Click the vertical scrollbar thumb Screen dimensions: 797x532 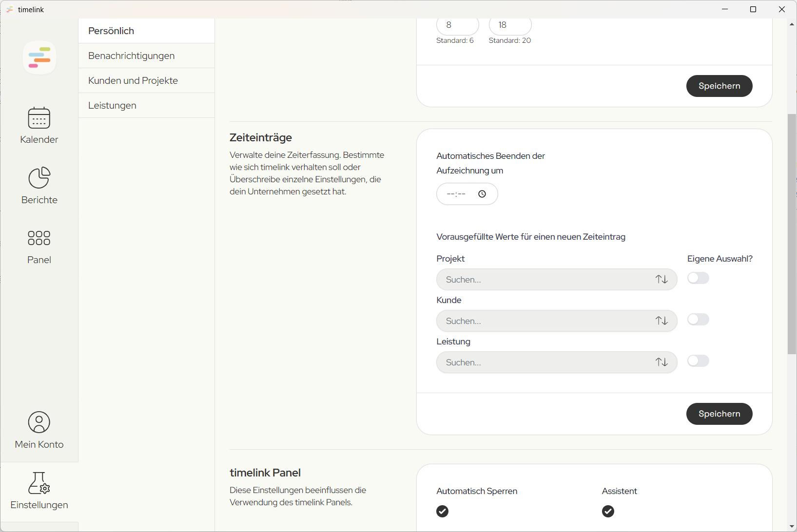click(x=792, y=234)
